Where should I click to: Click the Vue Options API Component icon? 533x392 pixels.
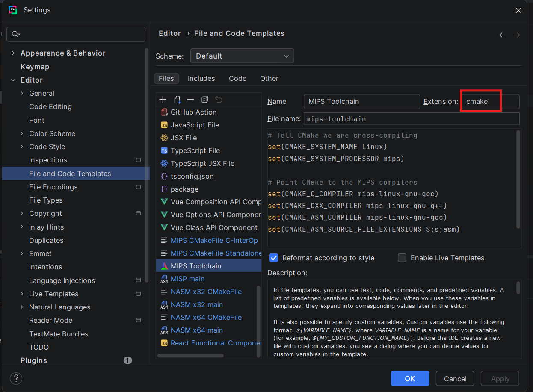[x=164, y=215]
